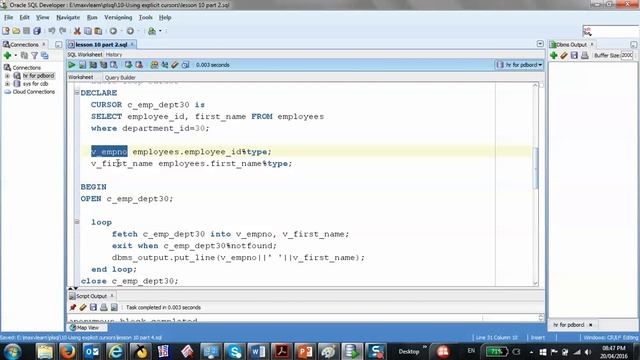Clear the Dbms Output panel
This screenshot has height=360, width=640.
564,55
